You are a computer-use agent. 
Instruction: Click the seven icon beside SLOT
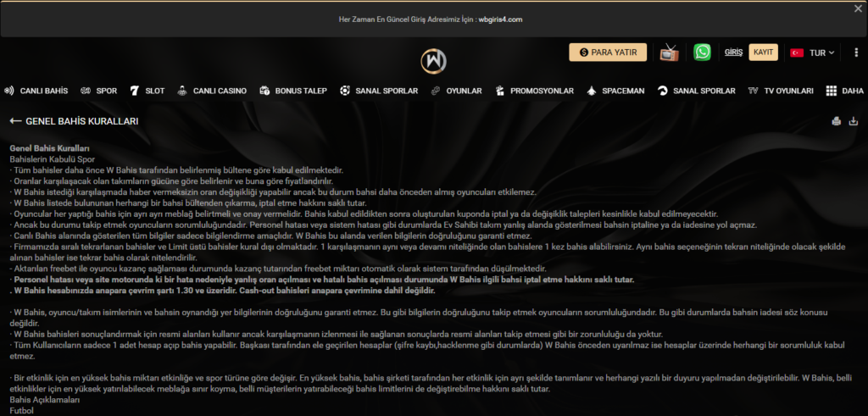point(134,91)
